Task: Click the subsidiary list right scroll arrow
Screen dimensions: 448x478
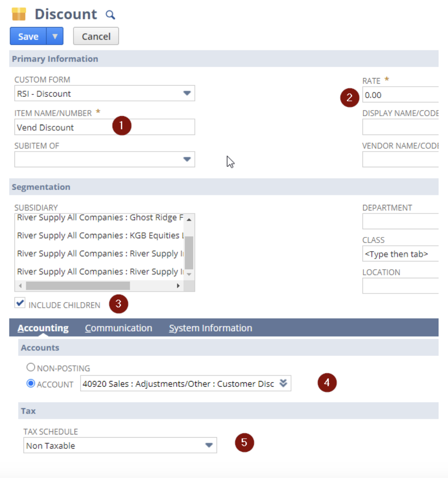Action: (178, 286)
